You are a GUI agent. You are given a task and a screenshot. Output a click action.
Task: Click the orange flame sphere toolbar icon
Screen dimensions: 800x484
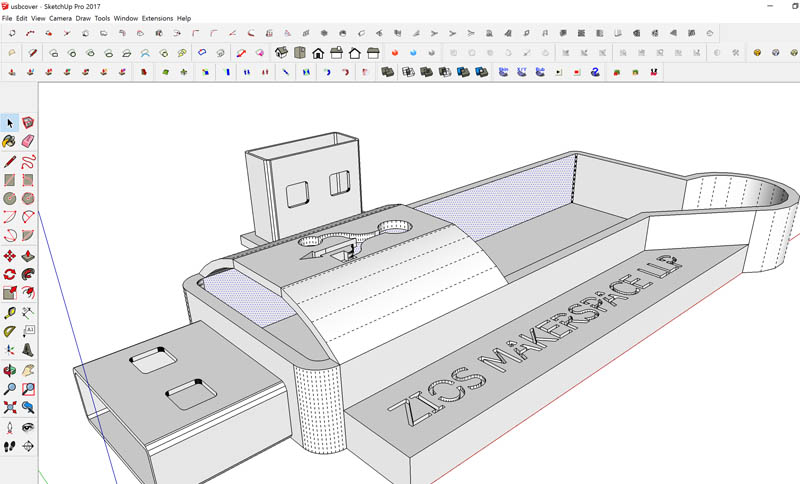point(394,53)
